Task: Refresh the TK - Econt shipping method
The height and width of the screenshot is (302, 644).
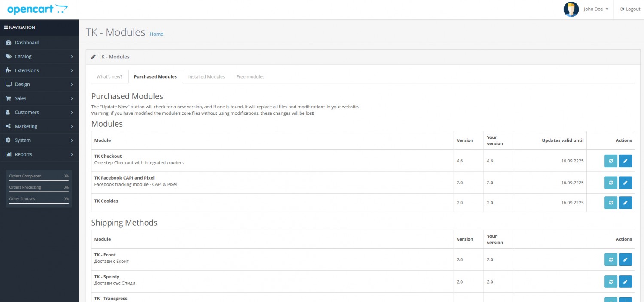Action: 610,259
